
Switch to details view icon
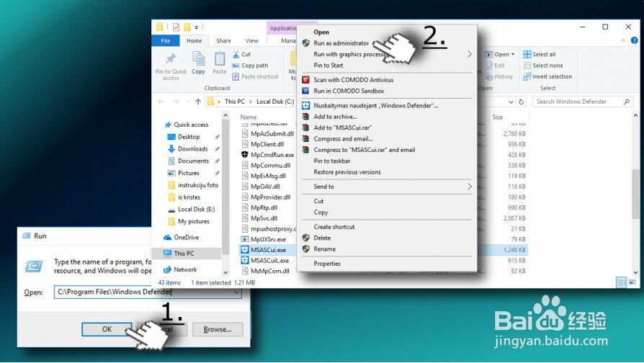[x=622, y=282]
